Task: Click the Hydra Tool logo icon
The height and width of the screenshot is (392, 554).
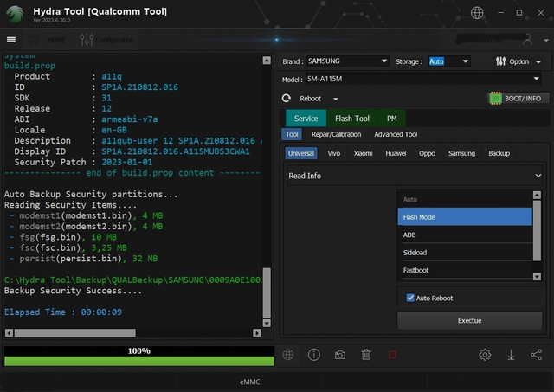Action: point(15,14)
